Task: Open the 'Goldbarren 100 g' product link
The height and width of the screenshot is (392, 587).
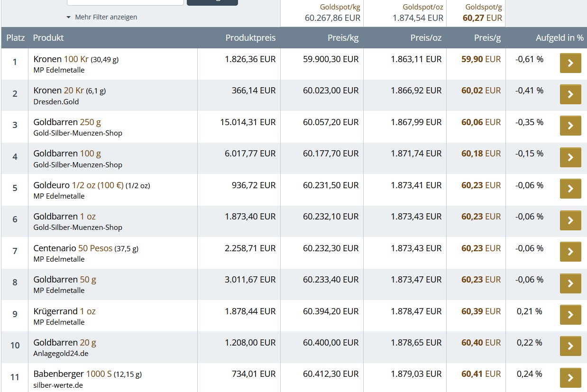Action: [x=67, y=154]
